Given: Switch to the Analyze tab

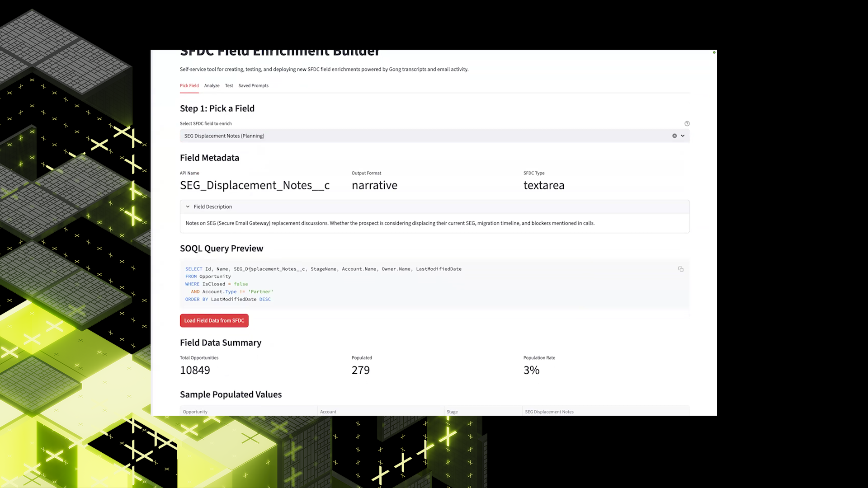Looking at the screenshot, I should (212, 85).
